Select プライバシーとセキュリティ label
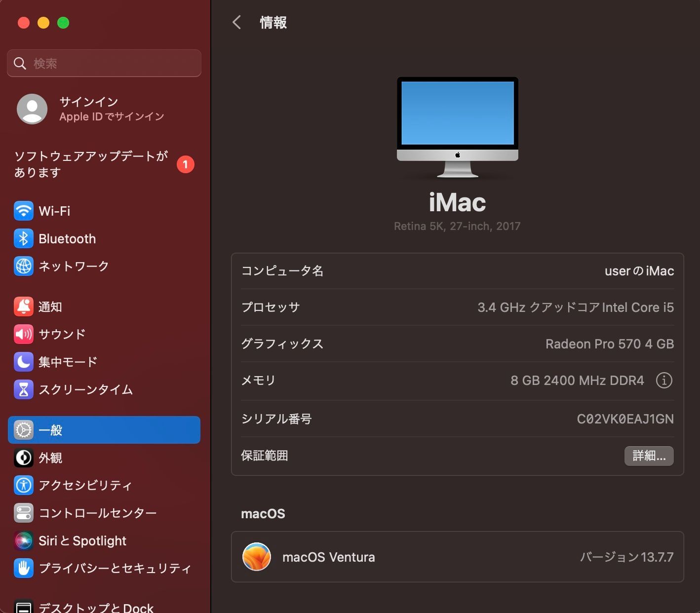This screenshot has height=613, width=700. (115, 568)
